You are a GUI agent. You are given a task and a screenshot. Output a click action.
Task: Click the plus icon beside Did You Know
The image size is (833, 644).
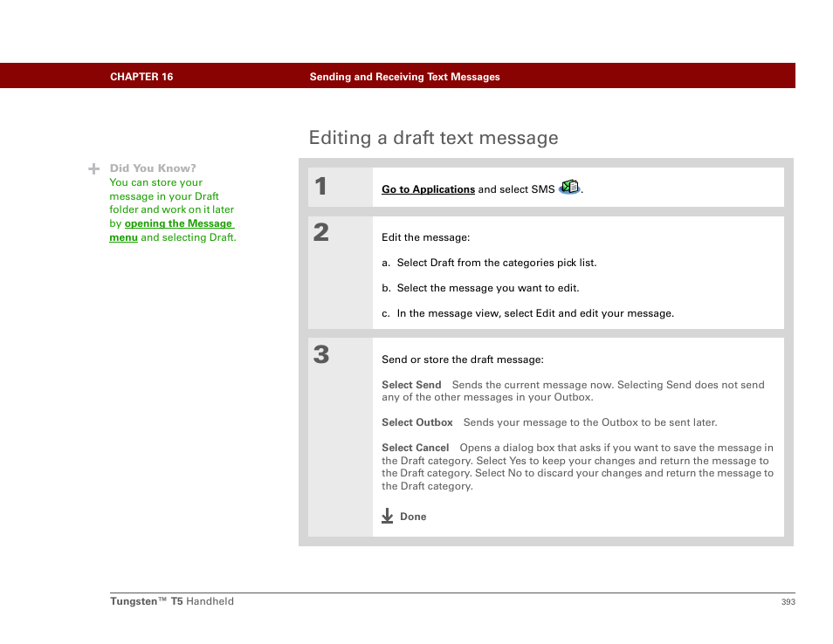pos(94,168)
